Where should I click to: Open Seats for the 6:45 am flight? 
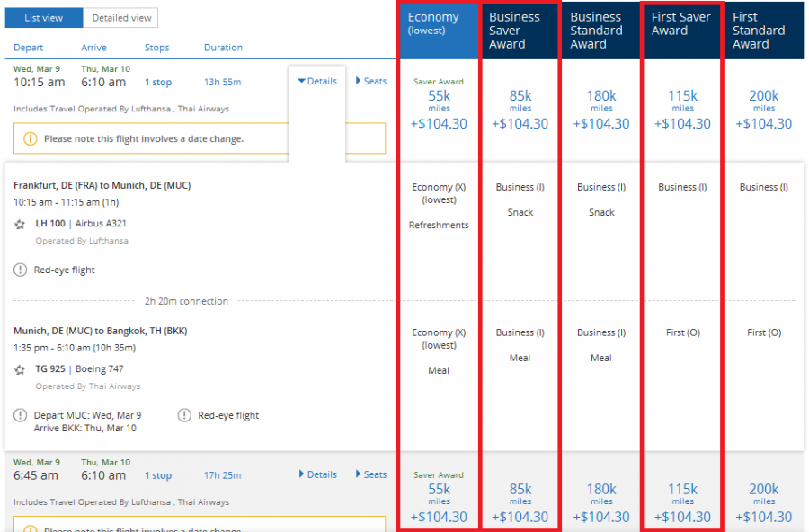coord(371,474)
